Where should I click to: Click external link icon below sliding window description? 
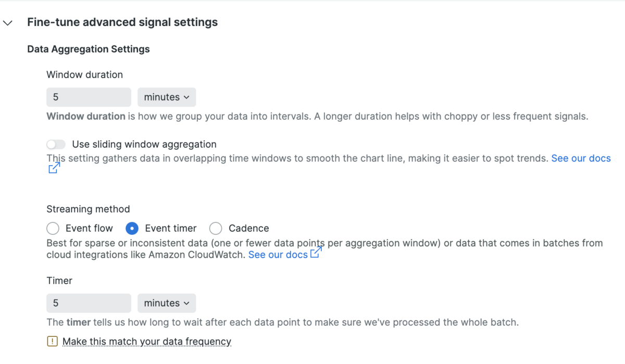tap(54, 168)
